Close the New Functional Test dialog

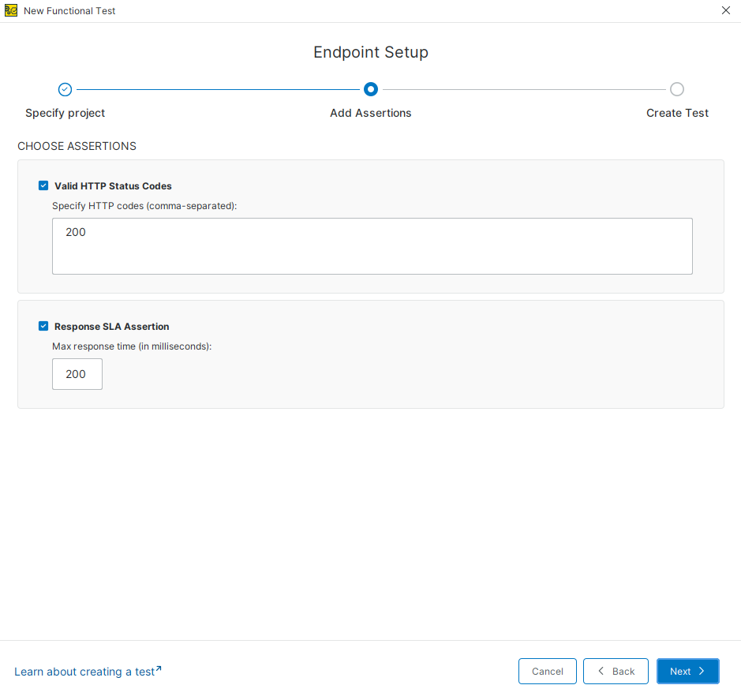[x=726, y=10]
